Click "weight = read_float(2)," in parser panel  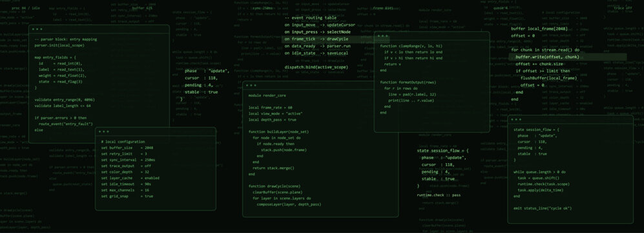point(63,76)
